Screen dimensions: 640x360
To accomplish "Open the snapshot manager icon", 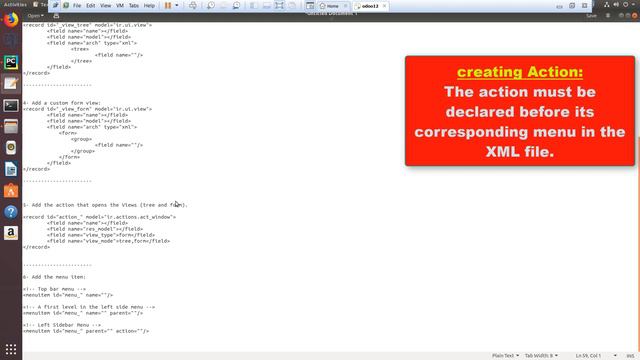I will tap(236, 6).
